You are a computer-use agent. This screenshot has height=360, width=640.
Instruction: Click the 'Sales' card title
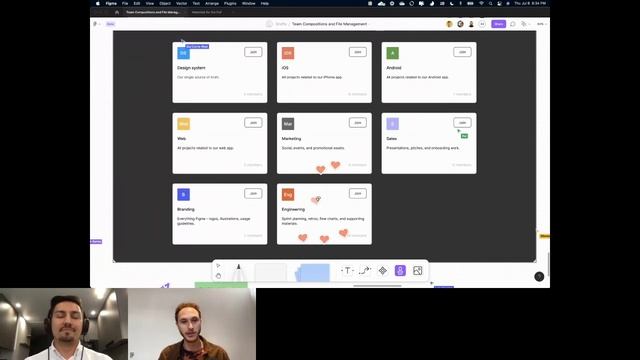(391, 138)
